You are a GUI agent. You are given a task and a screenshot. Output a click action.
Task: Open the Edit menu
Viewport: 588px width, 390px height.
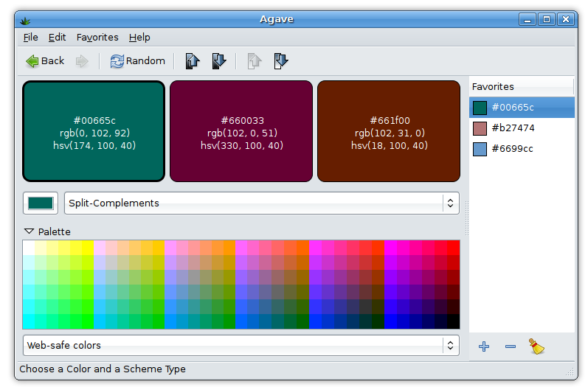(x=57, y=38)
